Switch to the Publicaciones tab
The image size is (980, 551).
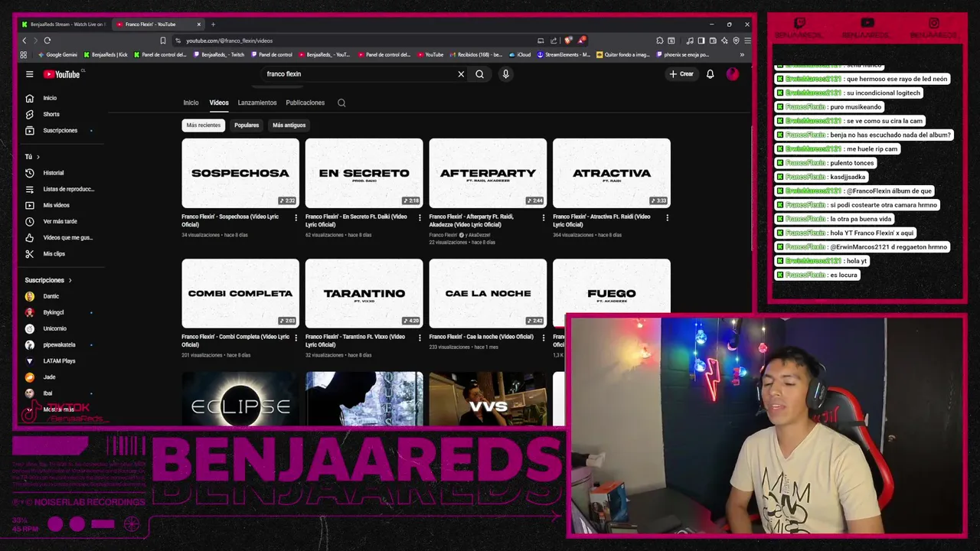pos(305,103)
